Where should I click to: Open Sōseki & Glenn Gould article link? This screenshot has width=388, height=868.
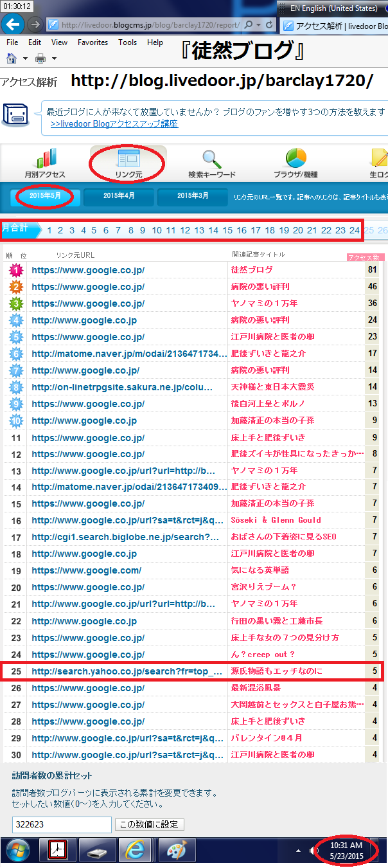(276, 520)
